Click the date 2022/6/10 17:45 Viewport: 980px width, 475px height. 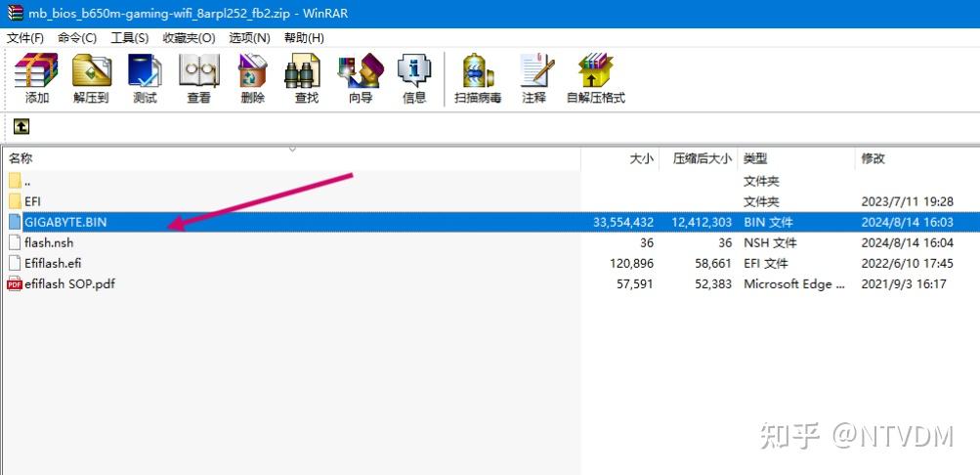[x=907, y=263]
